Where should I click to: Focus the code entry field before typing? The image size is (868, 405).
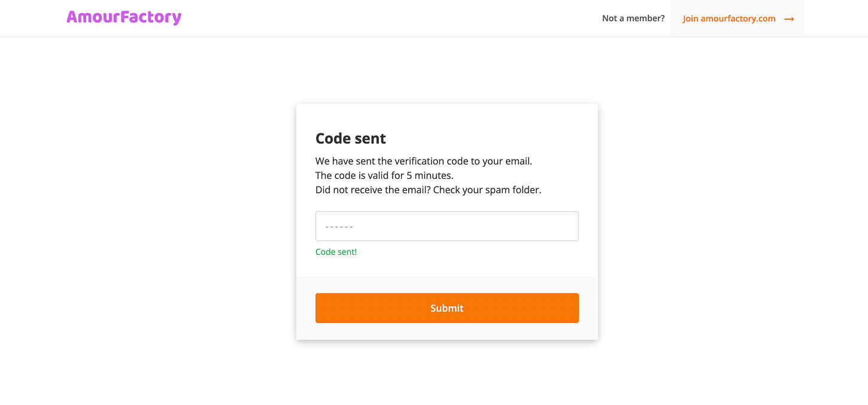(447, 226)
